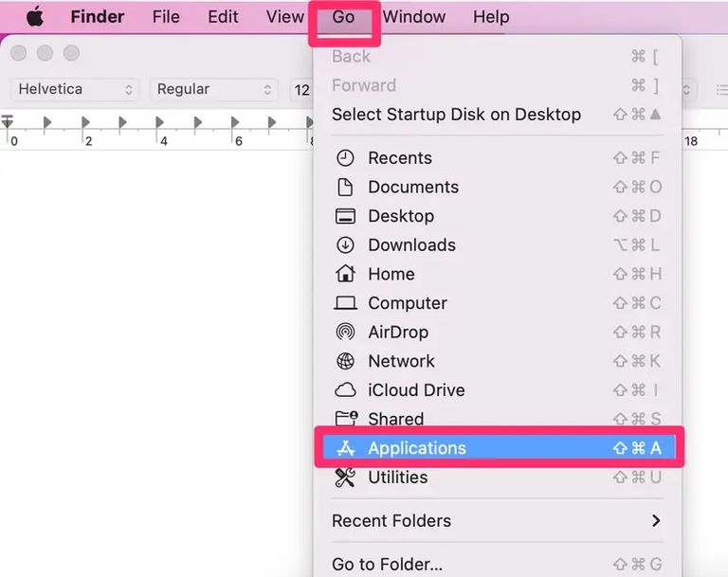
Task: Click the Utilities tools icon
Action: 346,478
